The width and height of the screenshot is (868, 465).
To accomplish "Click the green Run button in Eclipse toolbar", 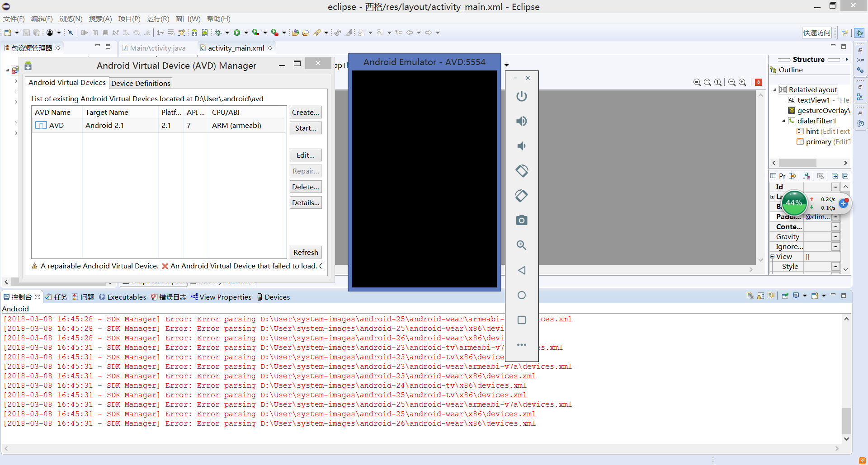I will pos(237,33).
